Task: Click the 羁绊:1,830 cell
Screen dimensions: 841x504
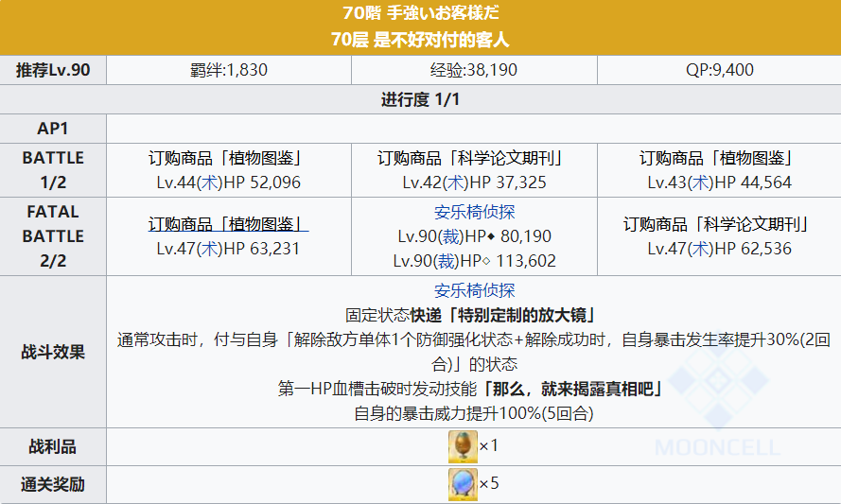Action: click(228, 70)
